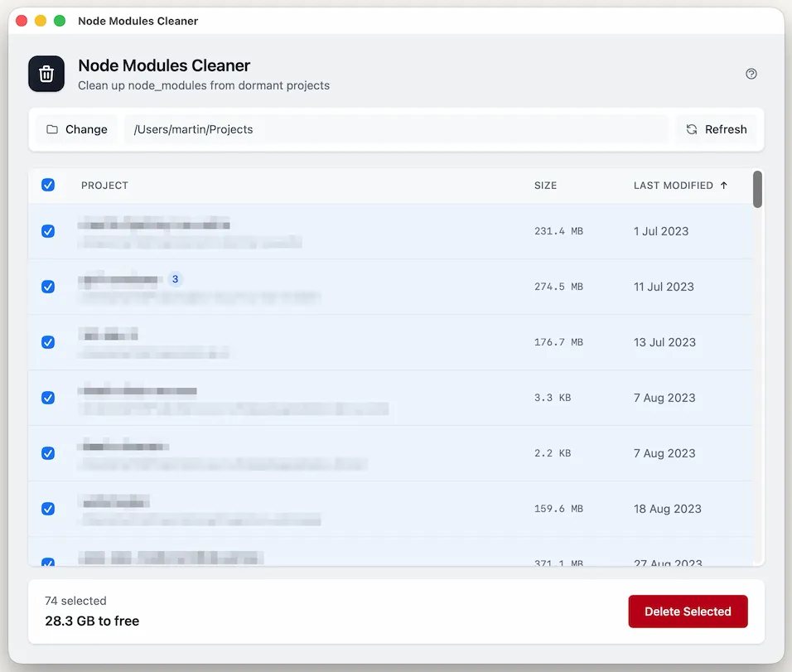Uncheck the 231.4 MB project's checkbox
The image size is (792, 672).
coord(48,231)
